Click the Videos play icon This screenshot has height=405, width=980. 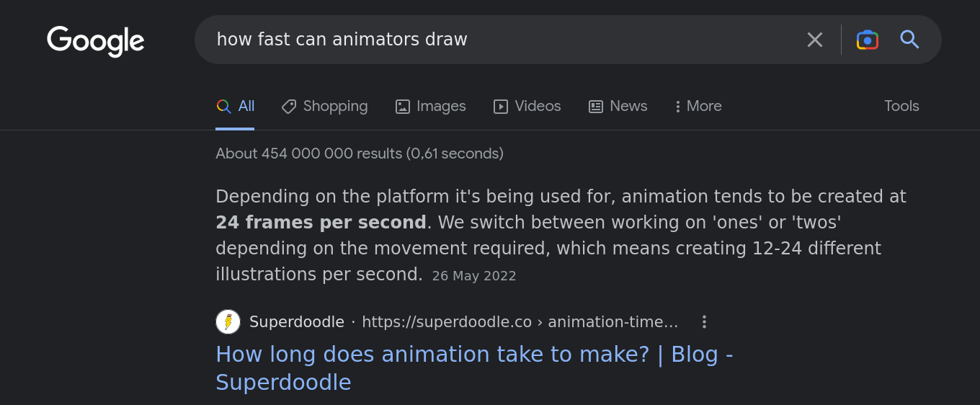point(501,107)
